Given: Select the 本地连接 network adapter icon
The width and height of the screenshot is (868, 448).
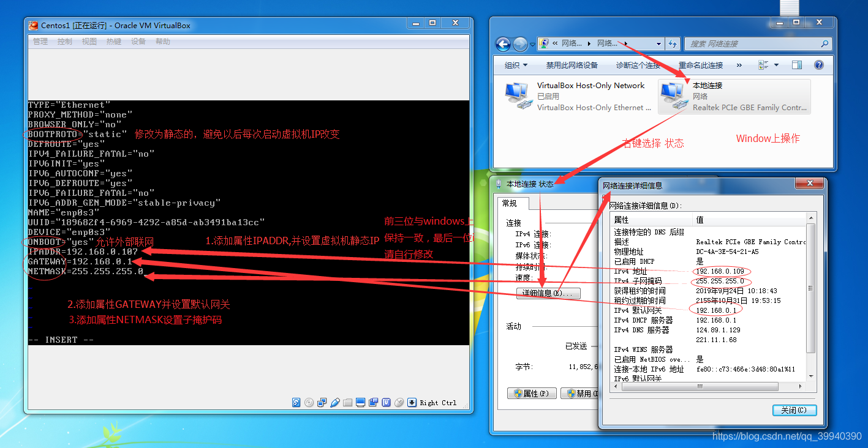Looking at the screenshot, I should [x=674, y=96].
